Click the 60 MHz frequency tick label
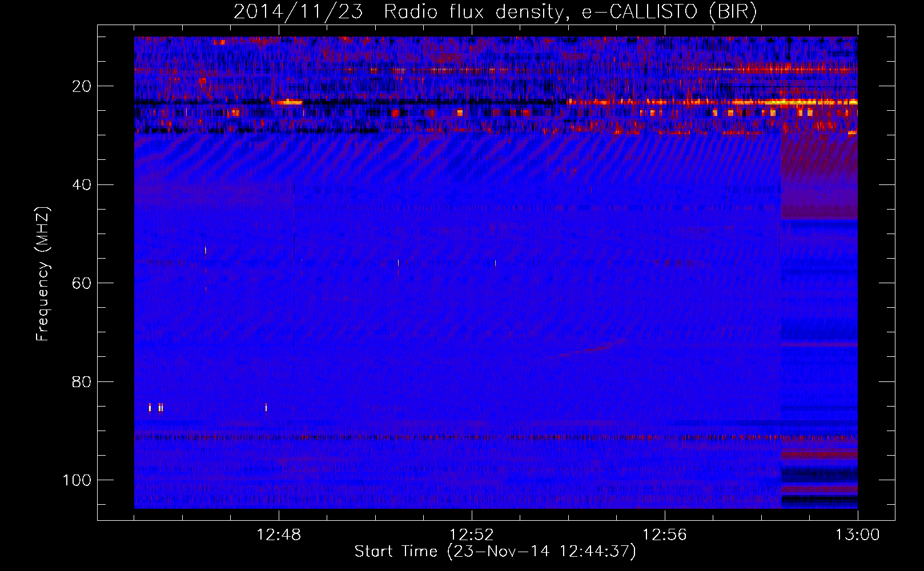 point(82,283)
